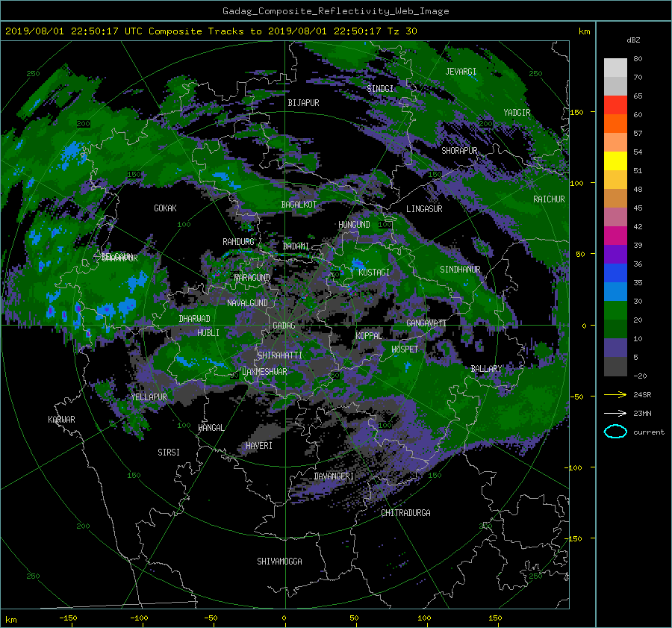Click the BALLARY city label
672x628 pixels.
pos(486,369)
